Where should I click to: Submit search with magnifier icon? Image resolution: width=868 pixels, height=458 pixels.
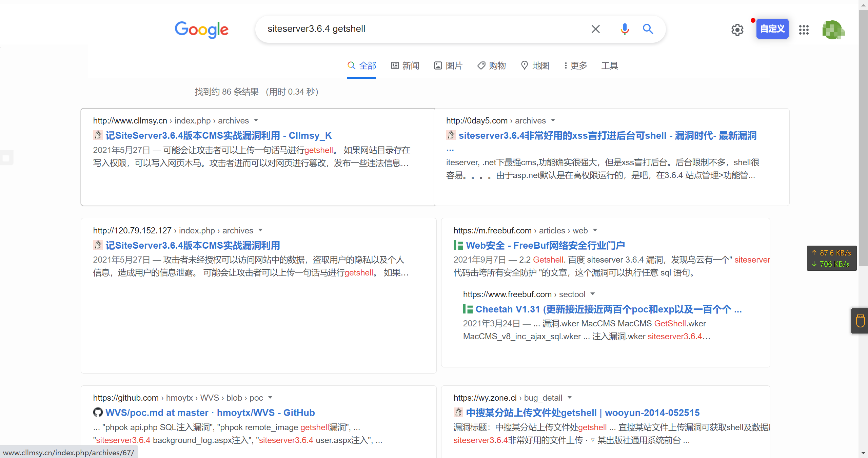[648, 29]
